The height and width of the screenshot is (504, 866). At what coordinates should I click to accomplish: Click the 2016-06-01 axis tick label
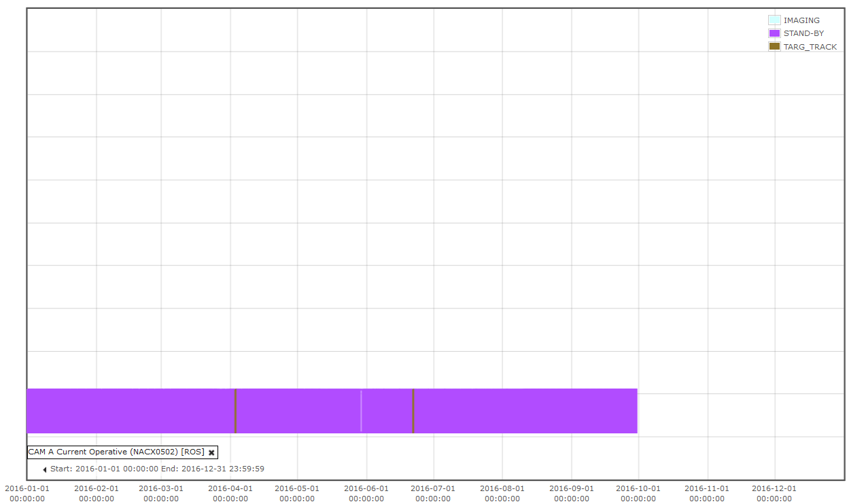coord(366,493)
